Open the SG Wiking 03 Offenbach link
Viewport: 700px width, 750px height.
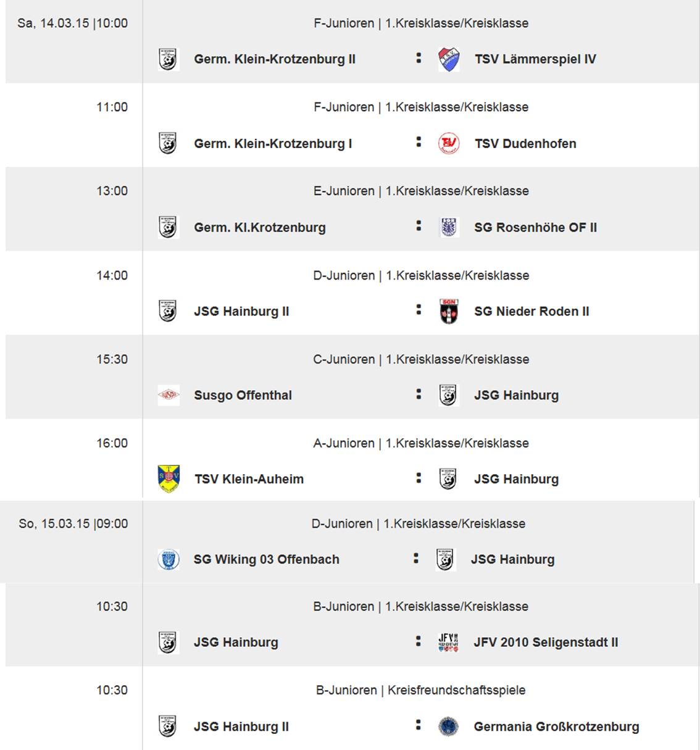[x=266, y=559]
